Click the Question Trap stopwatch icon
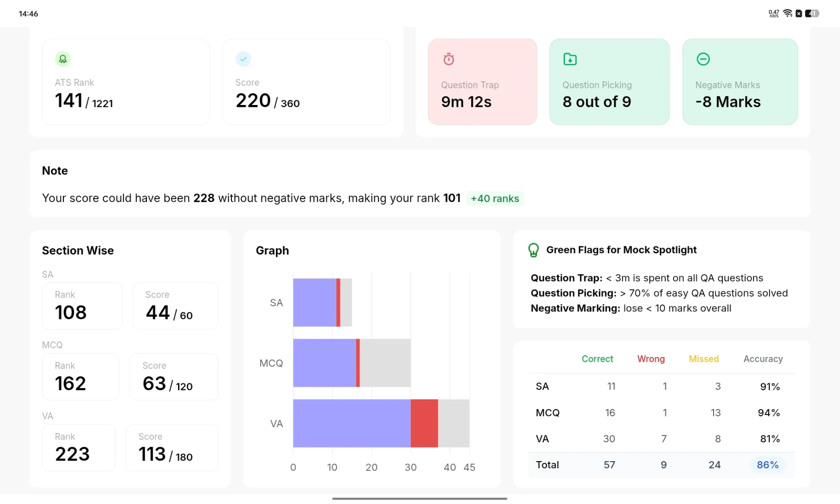The image size is (840, 504). pos(449,59)
